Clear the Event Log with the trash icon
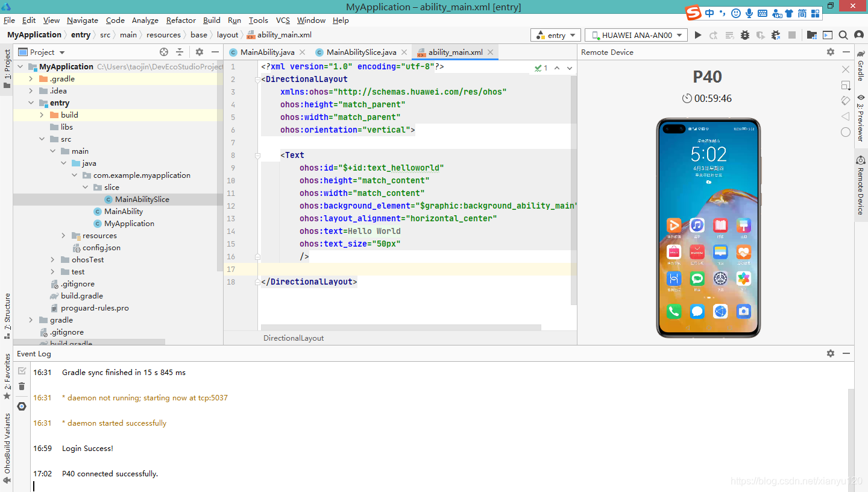This screenshot has height=492, width=868. point(22,386)
